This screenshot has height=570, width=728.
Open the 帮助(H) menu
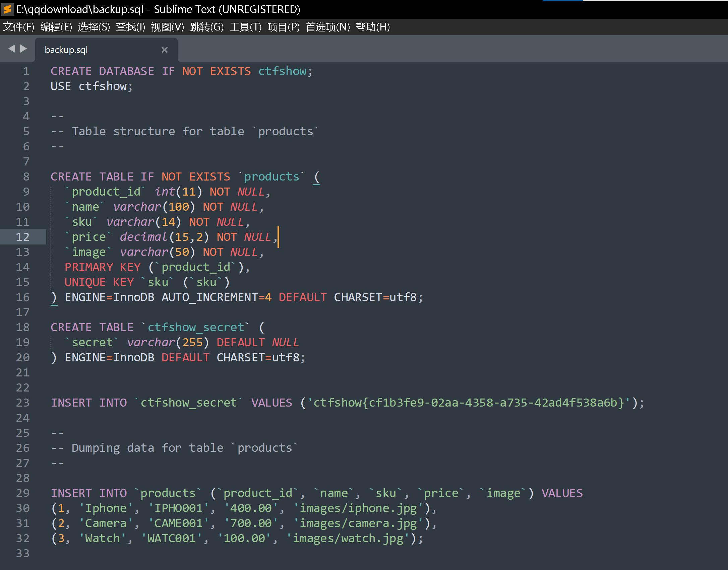point(373,27)
